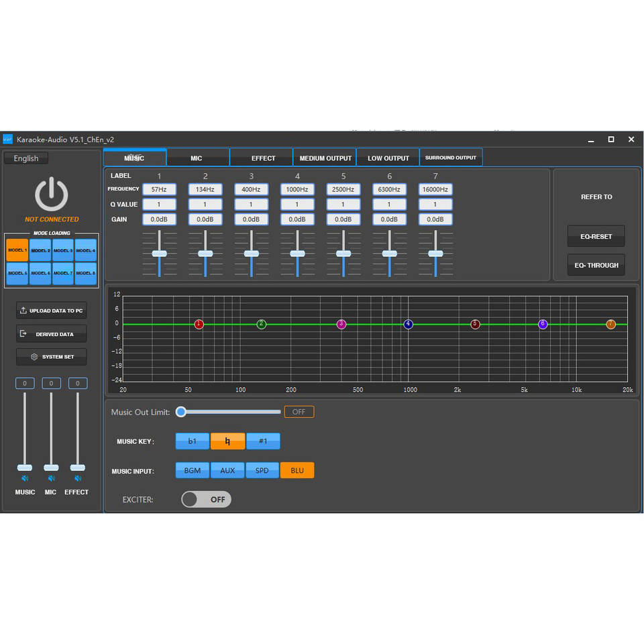644x644 pixels.
Task: Mute the EFFECT channel speaker icon
Action: 78,478
